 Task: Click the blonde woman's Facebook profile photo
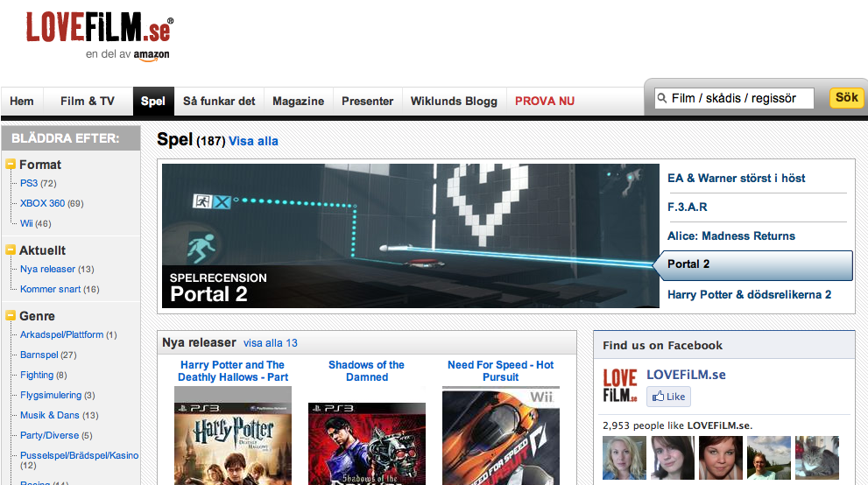pyautogui.click(x=625, y=458)
